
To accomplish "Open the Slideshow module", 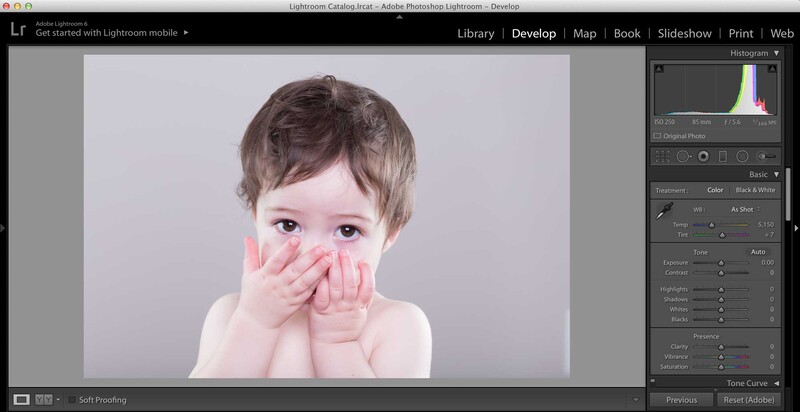I will coord(684,34).
